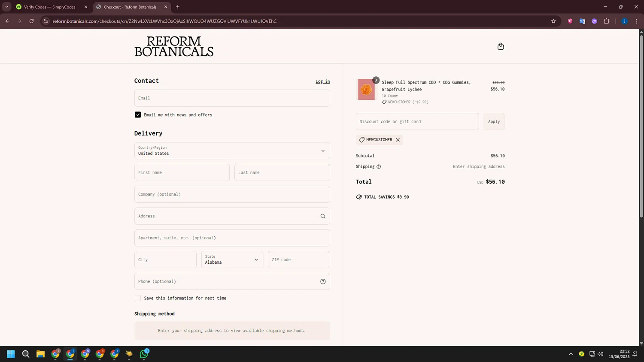
Task: Click the gummies product thumbnail
Action: (x=366, y=89)
